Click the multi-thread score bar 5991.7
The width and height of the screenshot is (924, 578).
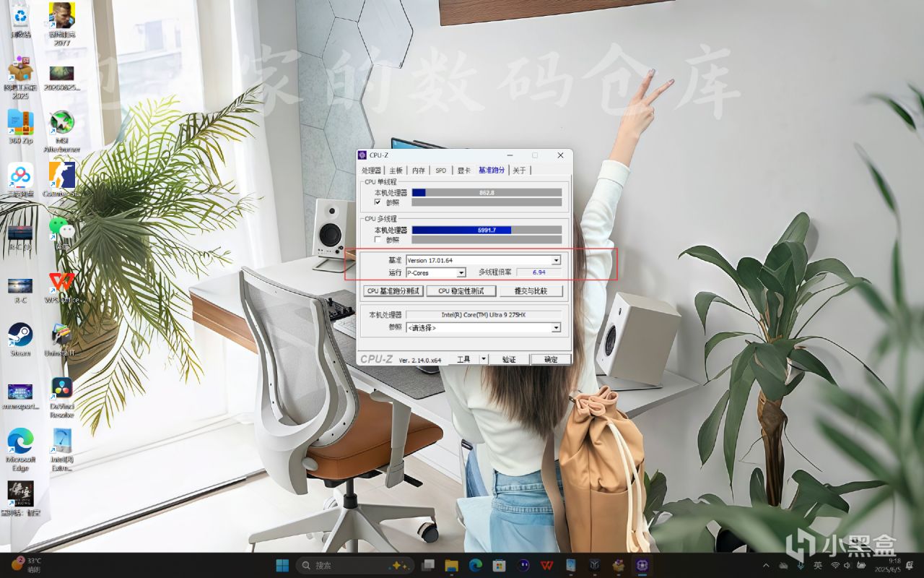click(487, 230)
